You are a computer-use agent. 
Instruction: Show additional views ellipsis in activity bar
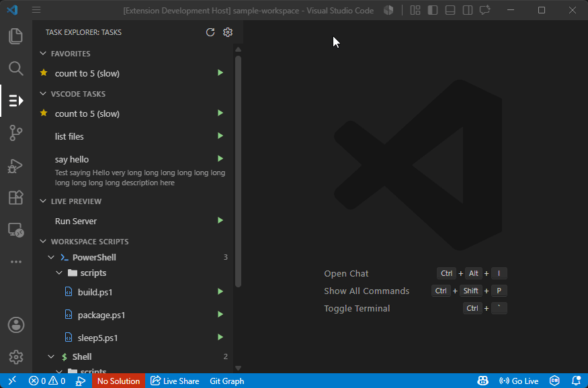click(x=15, y=262)
